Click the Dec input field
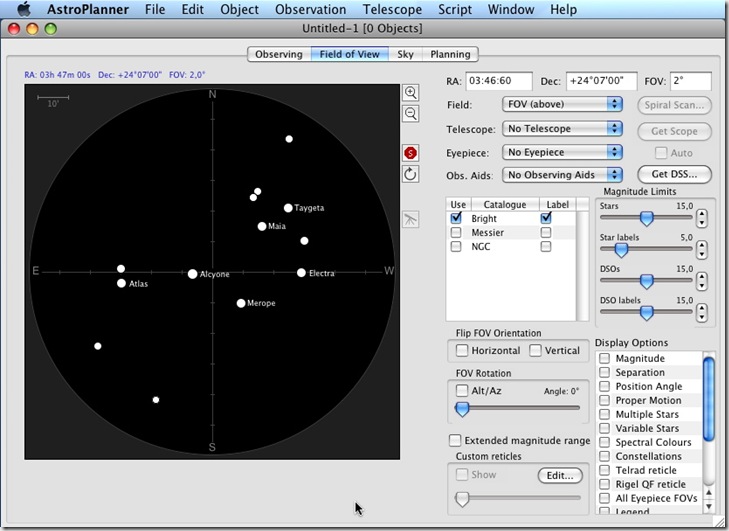Image resolution: width=729 pixels, height=531 pixels. coord(601,81)
